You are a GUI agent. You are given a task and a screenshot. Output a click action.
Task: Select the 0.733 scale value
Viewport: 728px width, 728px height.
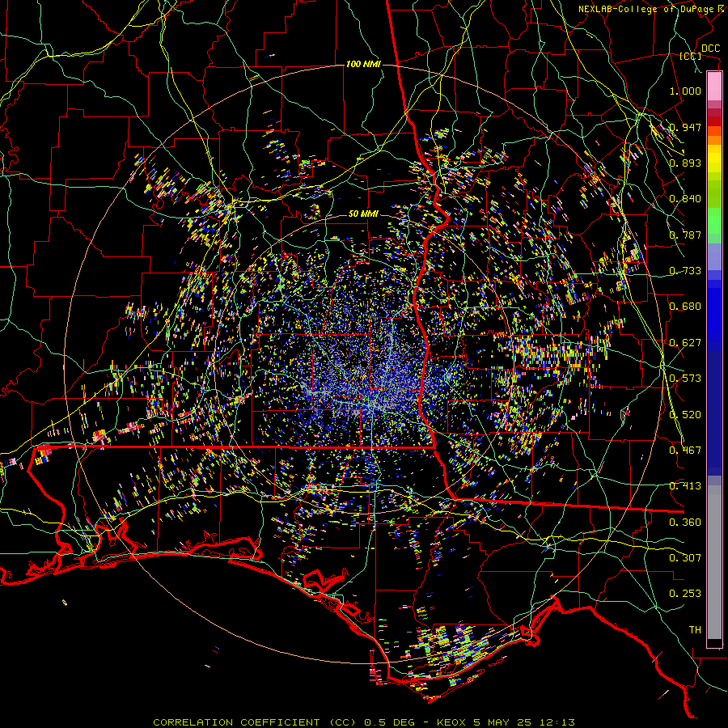pos(685,271)
